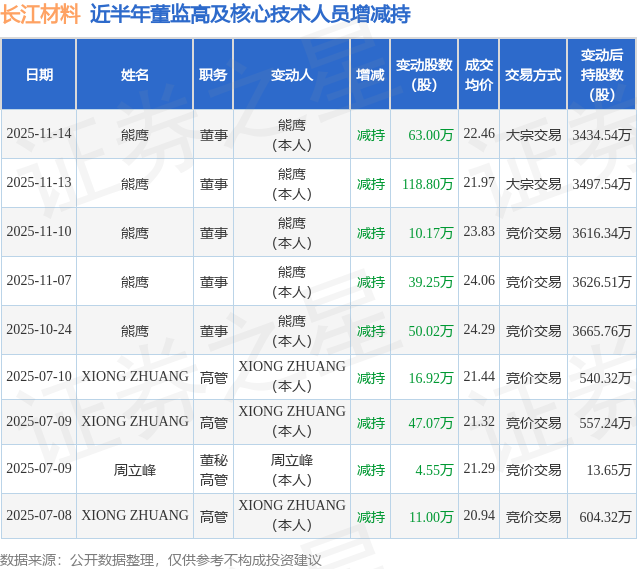Click the average price 24.29
This screenshot has width=637, height=569.
479,329
